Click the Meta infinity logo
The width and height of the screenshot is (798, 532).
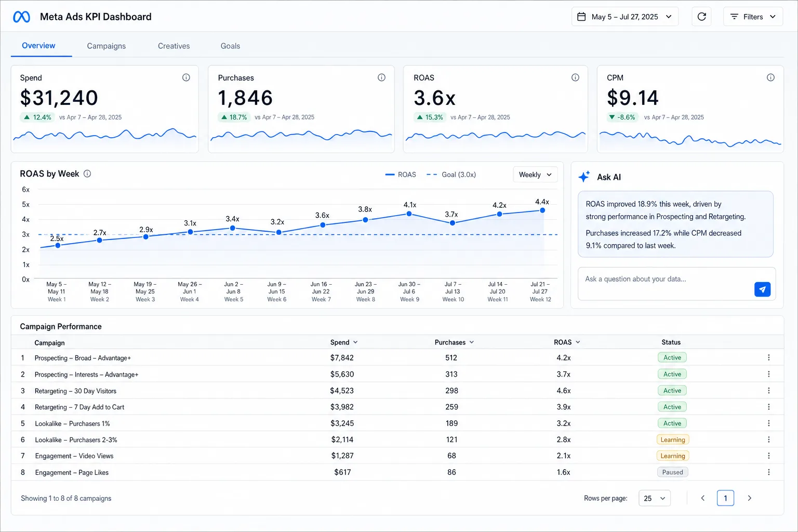pos(21,17)
